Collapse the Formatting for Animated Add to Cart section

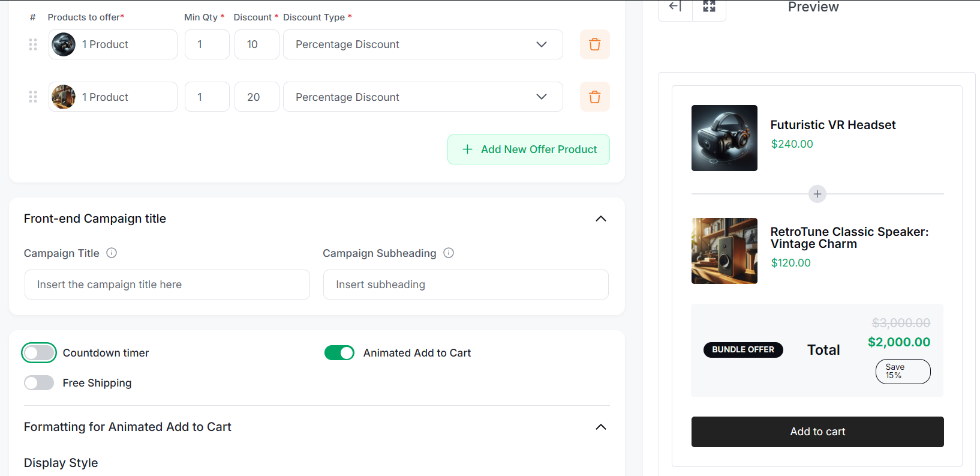pos(601,427)
